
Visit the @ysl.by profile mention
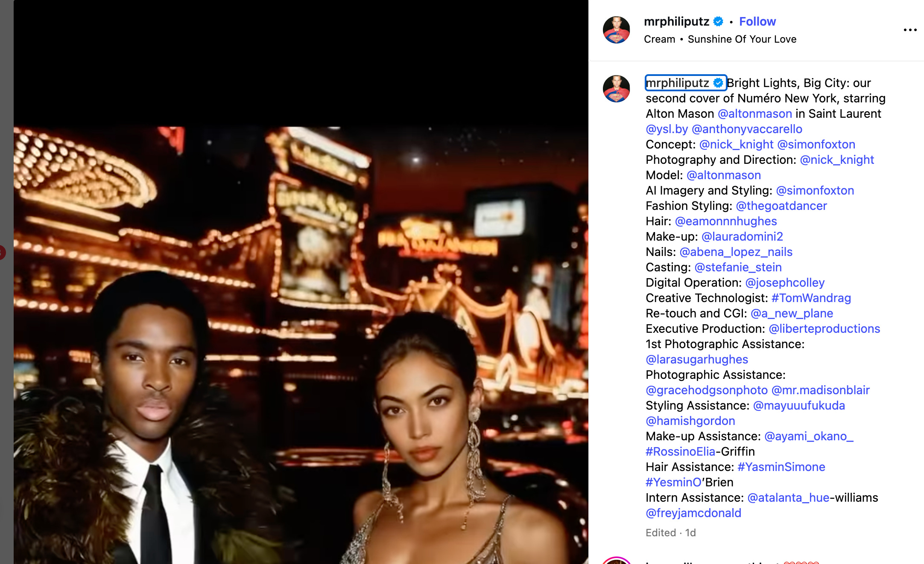pyautogui.click(x=667, y=129)
